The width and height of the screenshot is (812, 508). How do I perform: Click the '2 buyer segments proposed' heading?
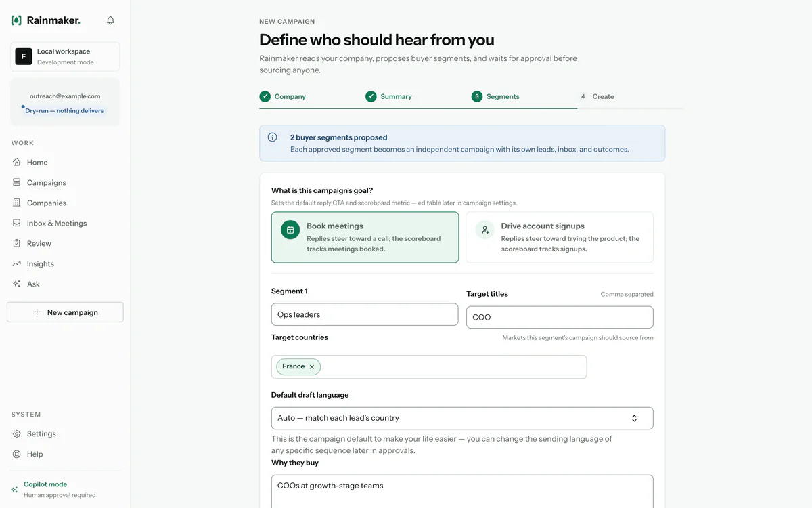pos(338,137)
